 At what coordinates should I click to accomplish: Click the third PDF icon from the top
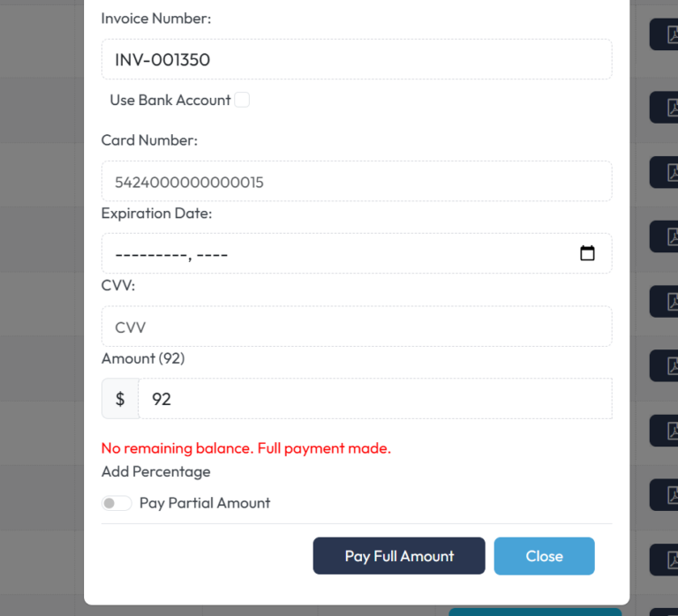[665, 172]
